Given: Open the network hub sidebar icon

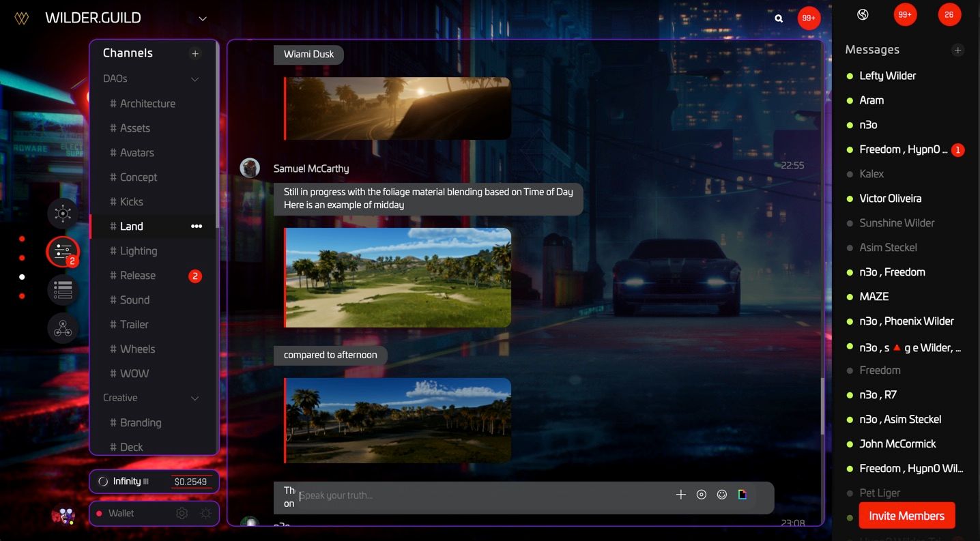Looking at the screenshot, I should 63,214.
